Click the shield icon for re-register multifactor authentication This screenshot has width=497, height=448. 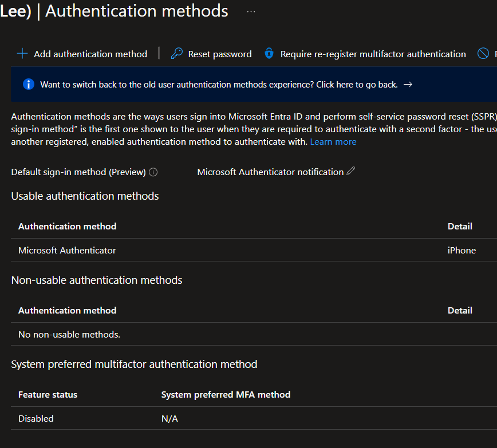pos(269,53)
